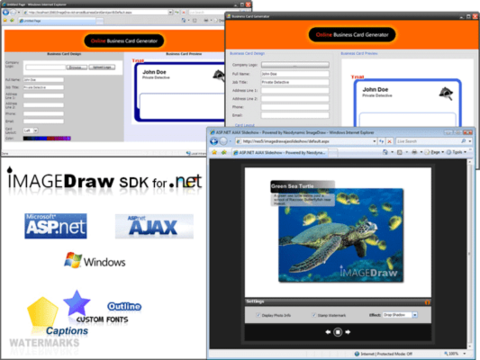
Task: Open the Card Layout dropdown in web form
Action: [x=31, y=130]
